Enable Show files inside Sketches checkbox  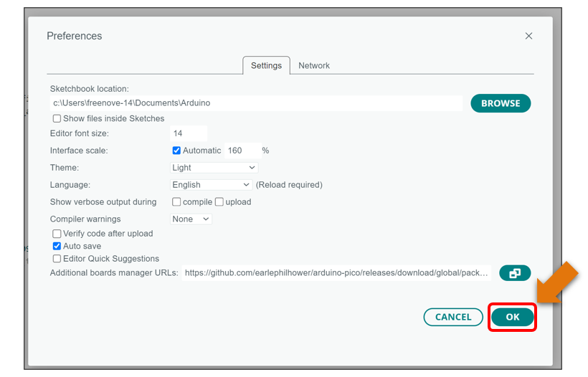57,118
